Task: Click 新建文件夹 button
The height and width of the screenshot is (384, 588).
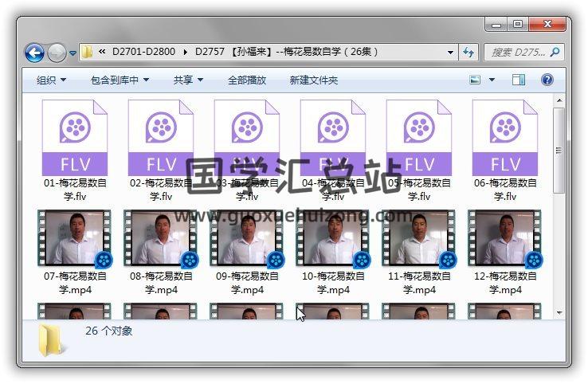Action: (313, 80)
